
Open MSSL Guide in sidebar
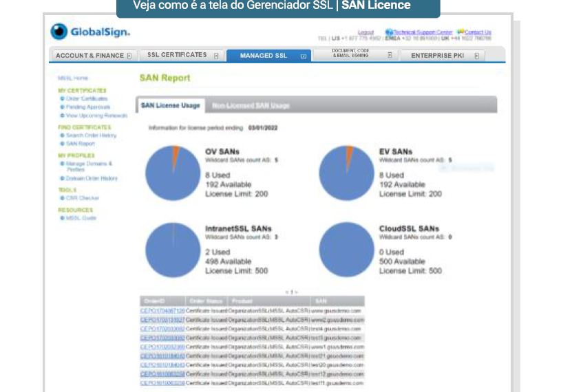pyautogui.click(x=81, y=218)
